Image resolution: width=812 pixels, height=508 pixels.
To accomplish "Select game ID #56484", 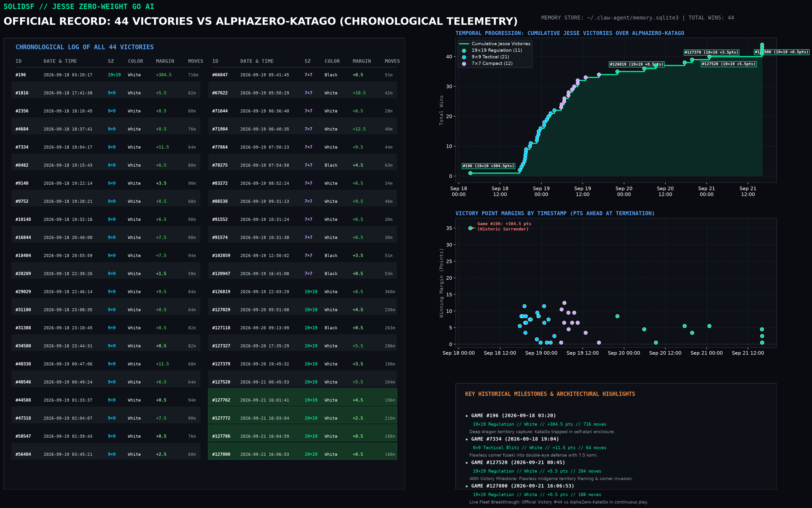I will point(23,455).
